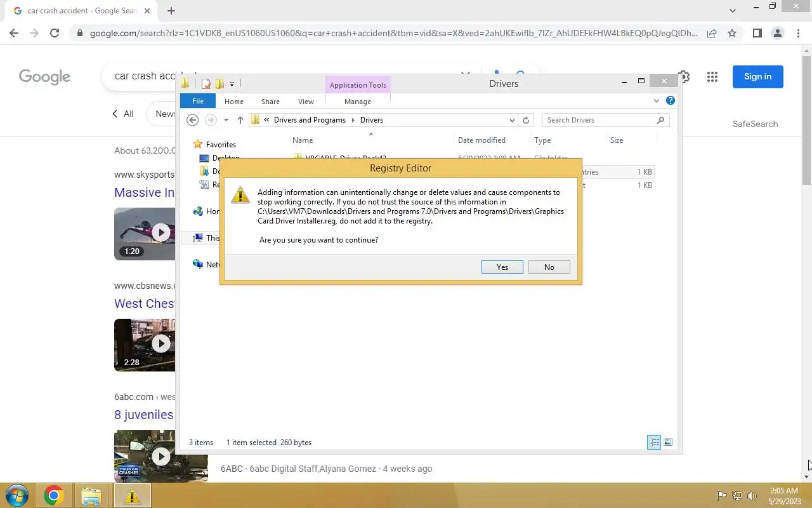Decline registry import with No button
The width and height of the screenshot is (812, 508).
(549, 267)
